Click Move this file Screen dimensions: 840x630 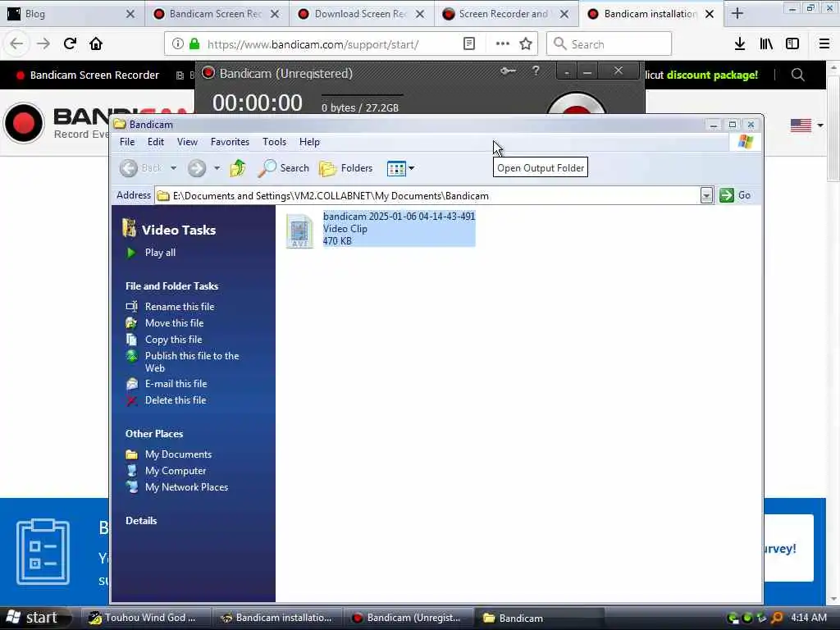tap(174, 323)
